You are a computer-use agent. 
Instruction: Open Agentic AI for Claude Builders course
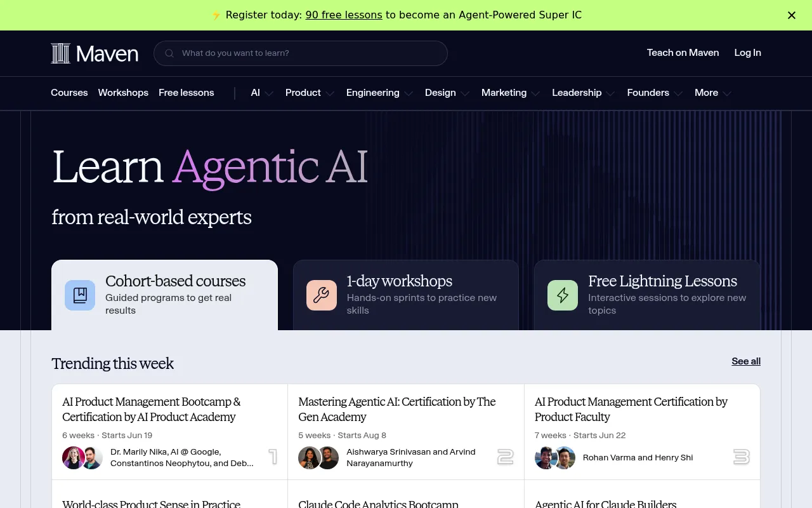point(606,504)
